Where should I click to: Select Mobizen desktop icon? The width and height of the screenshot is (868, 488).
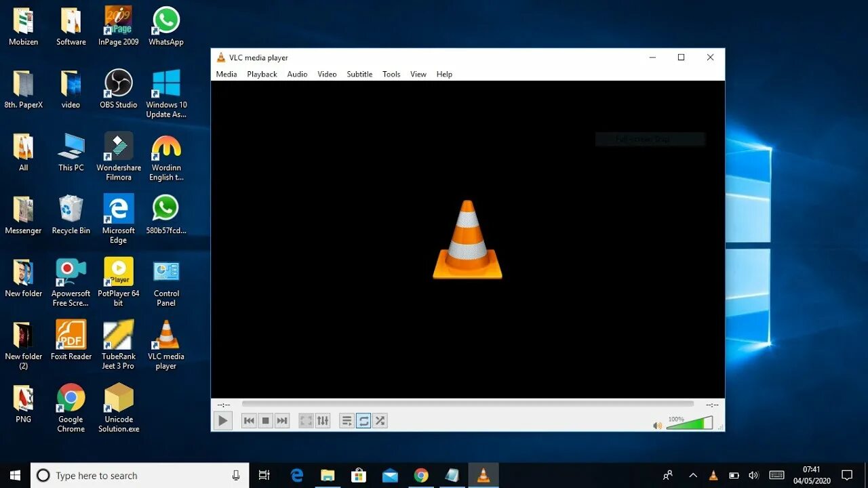click(24, 26)
